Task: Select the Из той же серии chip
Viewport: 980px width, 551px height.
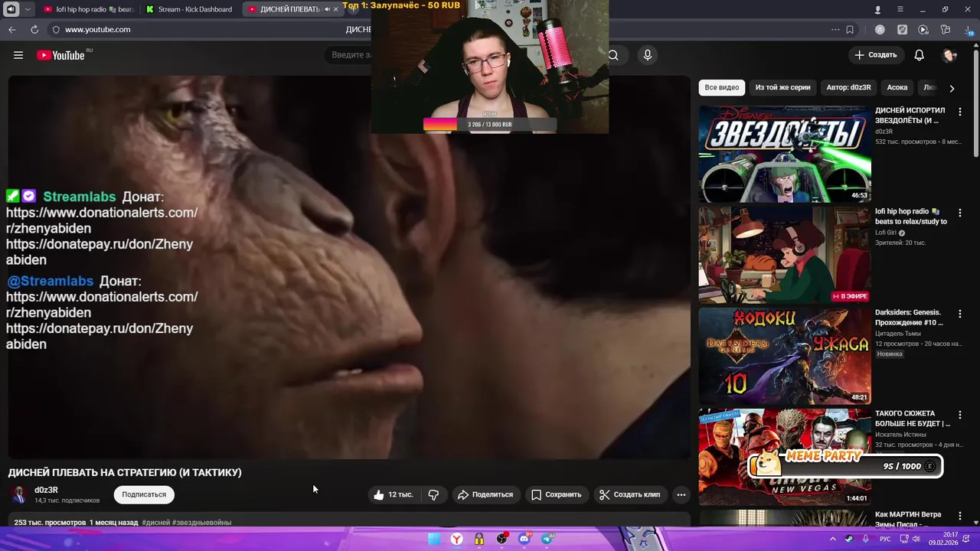Action: tap(782, 87)
